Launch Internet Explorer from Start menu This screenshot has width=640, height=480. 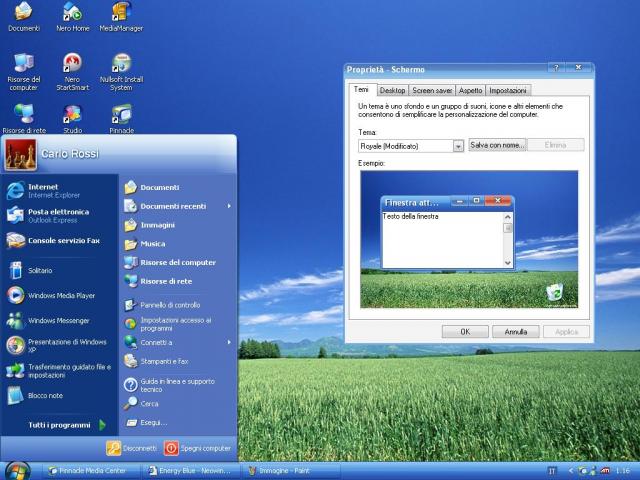[59, 191]
